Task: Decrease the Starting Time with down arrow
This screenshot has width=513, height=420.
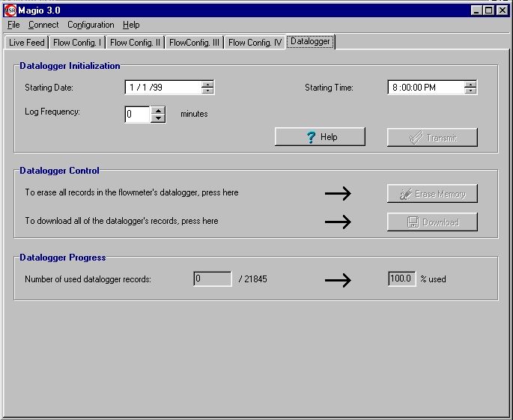Action: coord(470,91)
